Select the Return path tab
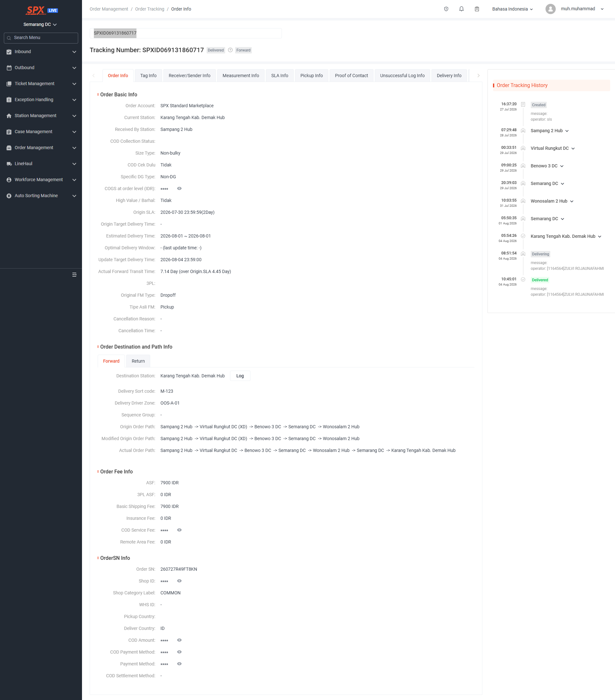 138,361
